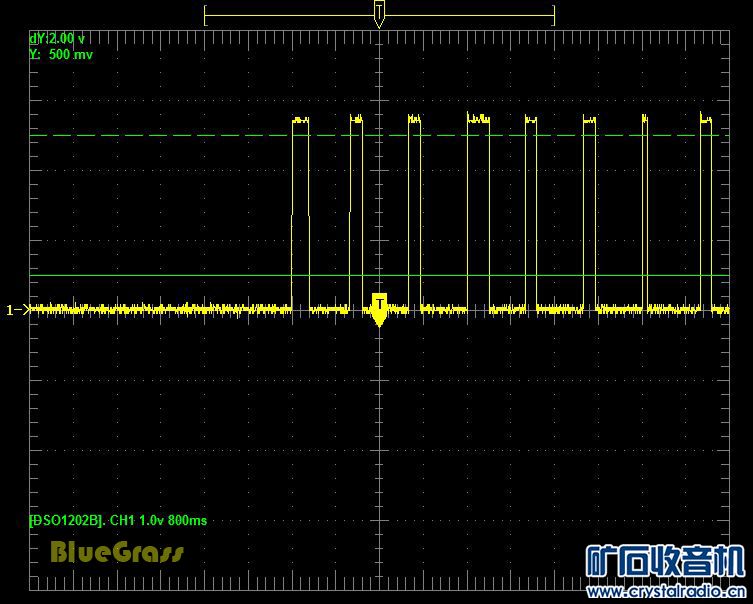Click the channel 1 ground marker arrow

tap(18, 310)
